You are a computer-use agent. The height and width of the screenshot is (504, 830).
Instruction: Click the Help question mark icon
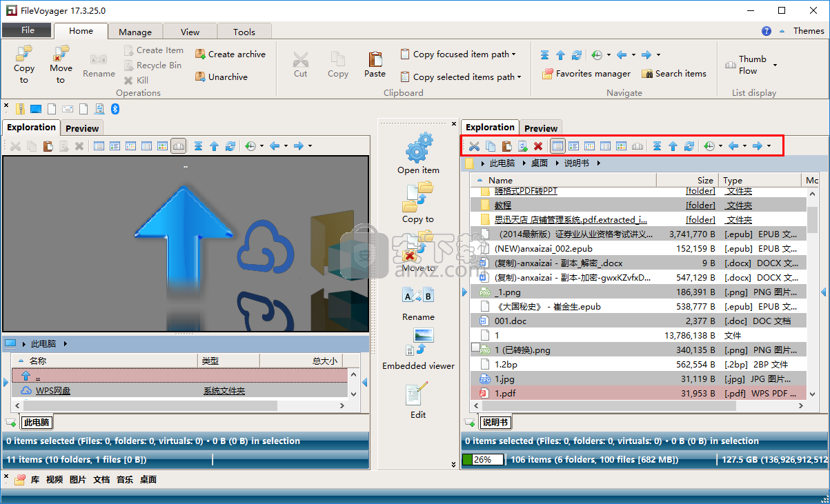click(767, 30)
